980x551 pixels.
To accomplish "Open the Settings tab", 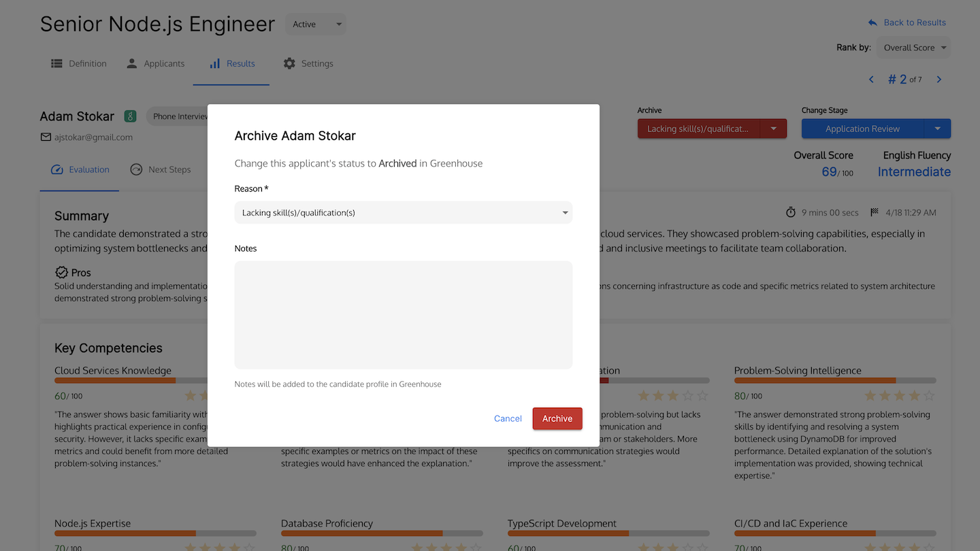I will pyautogui.click(x=308, y=63).
